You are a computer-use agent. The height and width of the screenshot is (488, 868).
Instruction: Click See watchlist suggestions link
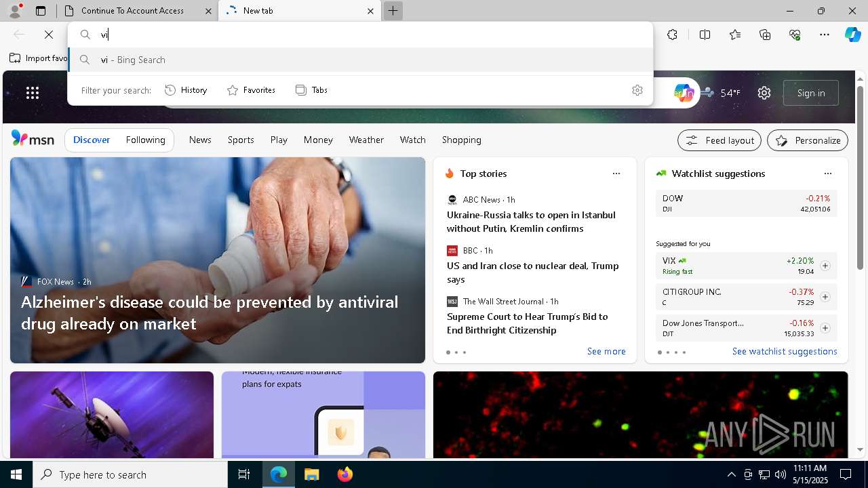click(785, 351)
